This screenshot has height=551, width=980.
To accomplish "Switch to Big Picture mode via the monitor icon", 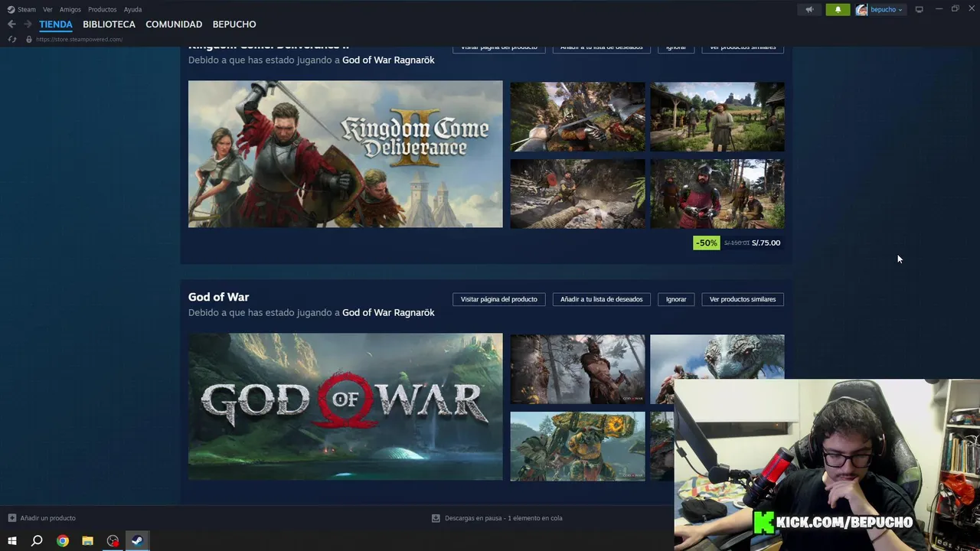I will click(919, 9).
